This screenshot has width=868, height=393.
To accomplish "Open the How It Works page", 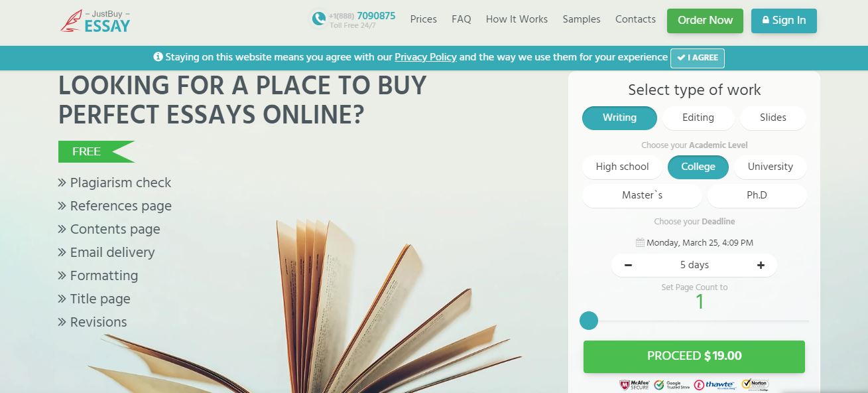I will point(517,19).
